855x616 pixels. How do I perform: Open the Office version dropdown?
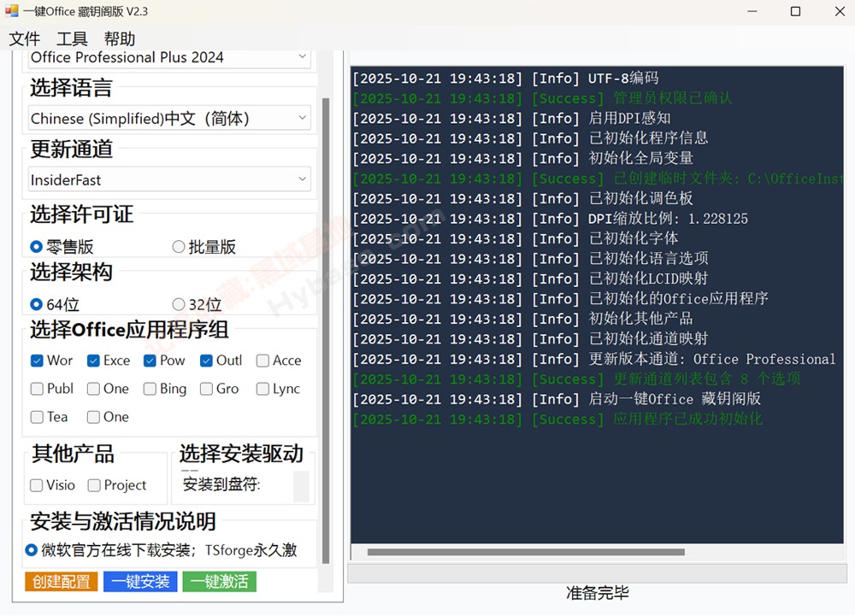coord(168,57)
